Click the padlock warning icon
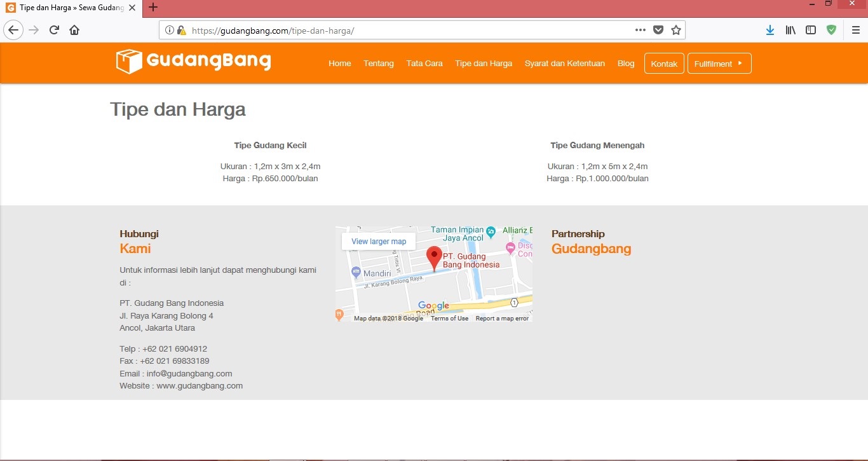868x461 pixels. (181, 30)
